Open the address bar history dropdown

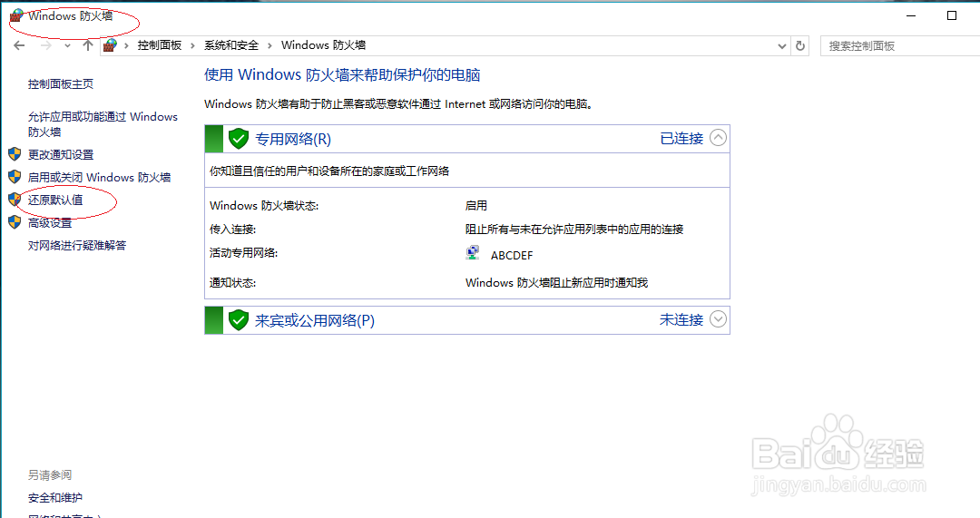[x=781, y=45]
